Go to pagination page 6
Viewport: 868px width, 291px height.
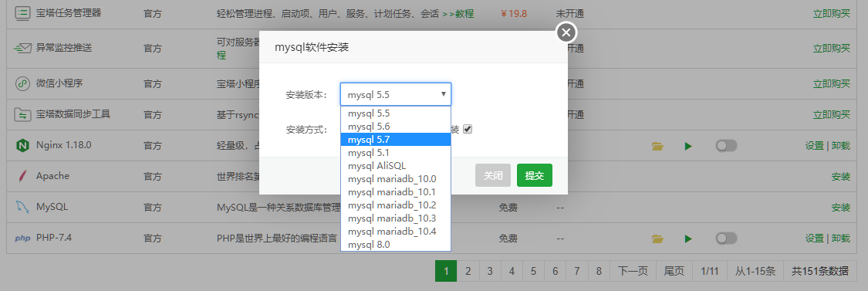point(556,271)
